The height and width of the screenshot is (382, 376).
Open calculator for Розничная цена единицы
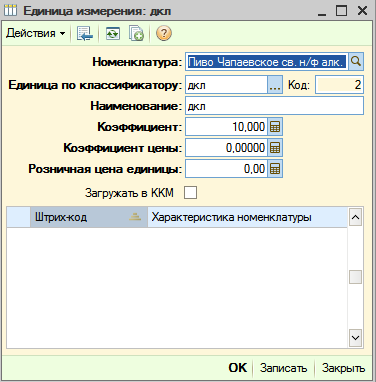(275, 169)
